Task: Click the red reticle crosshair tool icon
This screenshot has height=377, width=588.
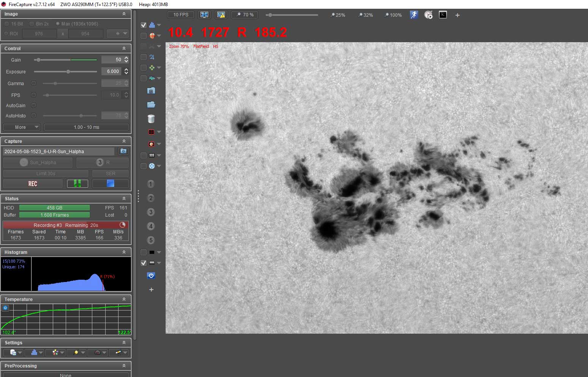Action: coord(152,36)
